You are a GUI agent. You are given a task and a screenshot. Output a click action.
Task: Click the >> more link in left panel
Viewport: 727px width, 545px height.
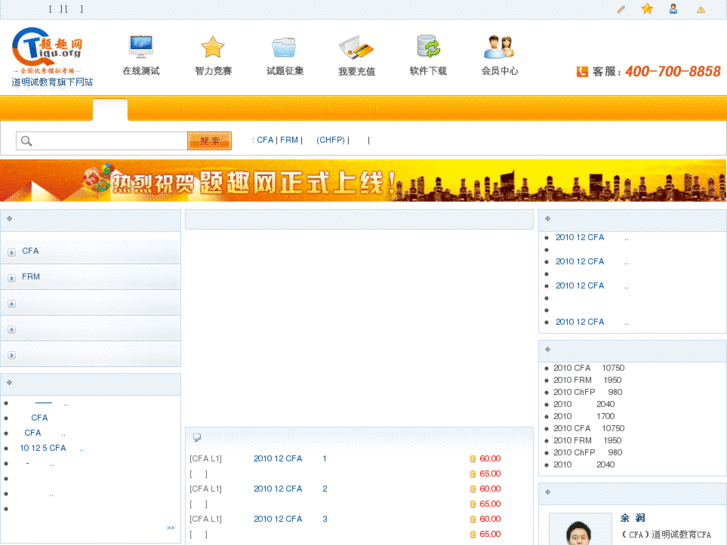(x=171, y=528)
